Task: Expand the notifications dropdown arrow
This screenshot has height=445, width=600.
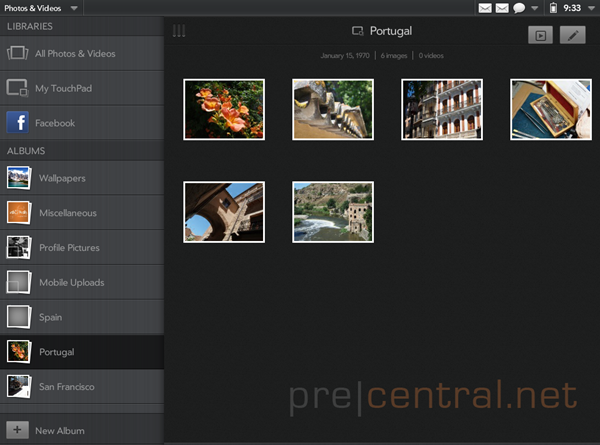Action: (535, 8)
